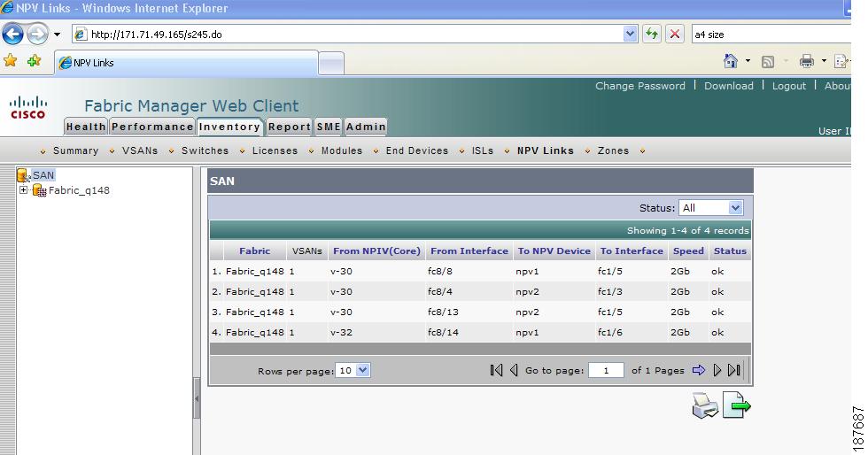Open the Summary submenu item
This screenshot has height=455, width=868.
(x=75, y=150)
